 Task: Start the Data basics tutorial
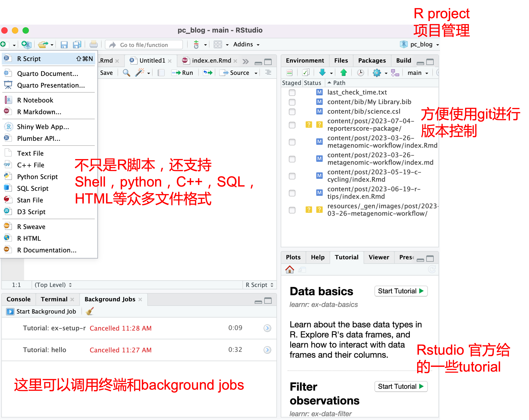(x=401, y=291)
